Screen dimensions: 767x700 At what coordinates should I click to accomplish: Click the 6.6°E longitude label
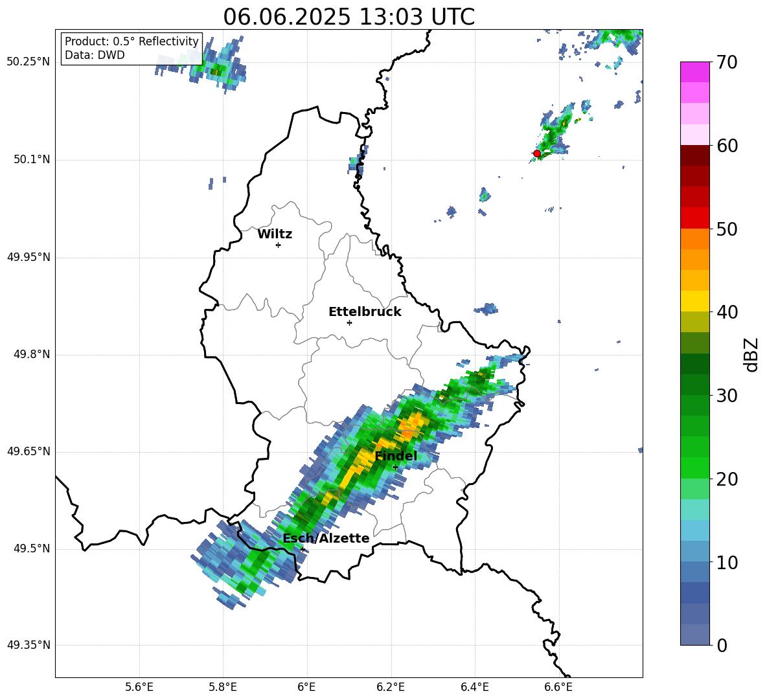558,687
